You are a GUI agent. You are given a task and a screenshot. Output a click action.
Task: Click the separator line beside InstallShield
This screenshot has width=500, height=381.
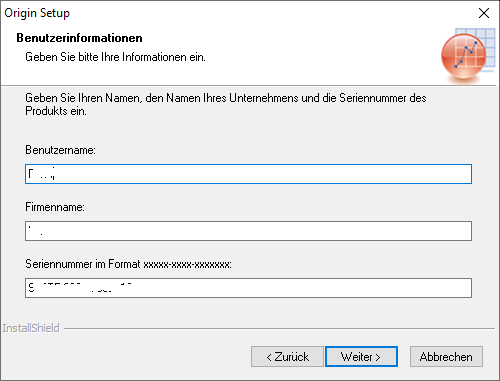pos(279,329)
